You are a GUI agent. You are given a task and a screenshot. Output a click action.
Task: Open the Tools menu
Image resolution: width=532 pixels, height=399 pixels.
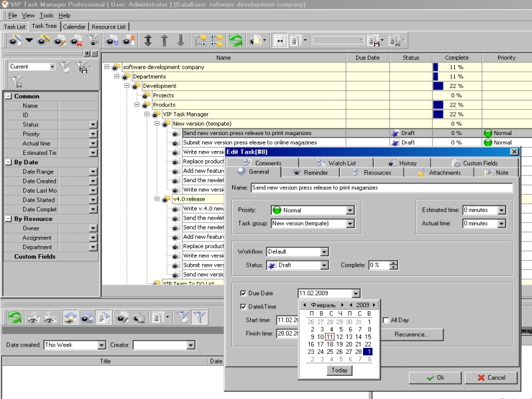(47, 15)
